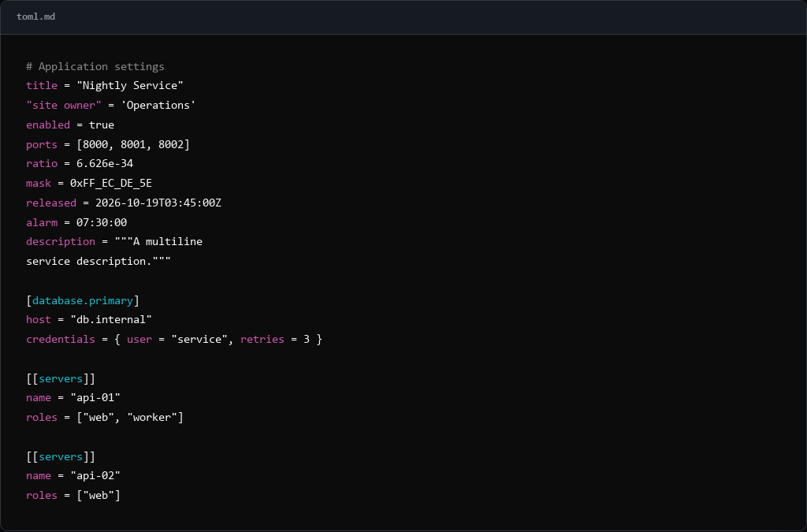The height and width of the screenshot is (532, 807).
Task: Click the 'credentials' key
Action: (x=61, y=339)
